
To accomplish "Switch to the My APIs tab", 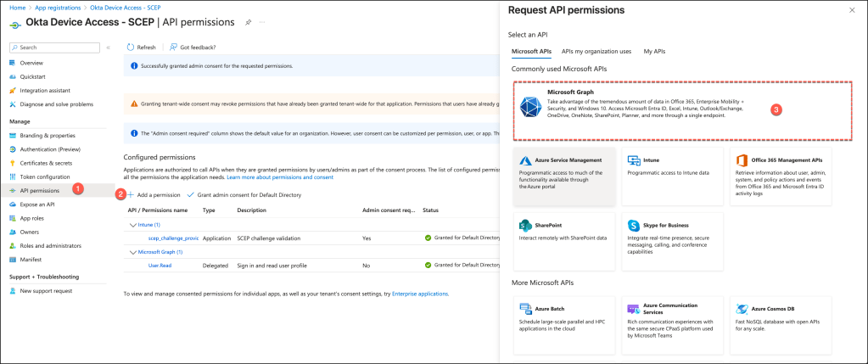I will pyautogui.click(x=654, y=52).
